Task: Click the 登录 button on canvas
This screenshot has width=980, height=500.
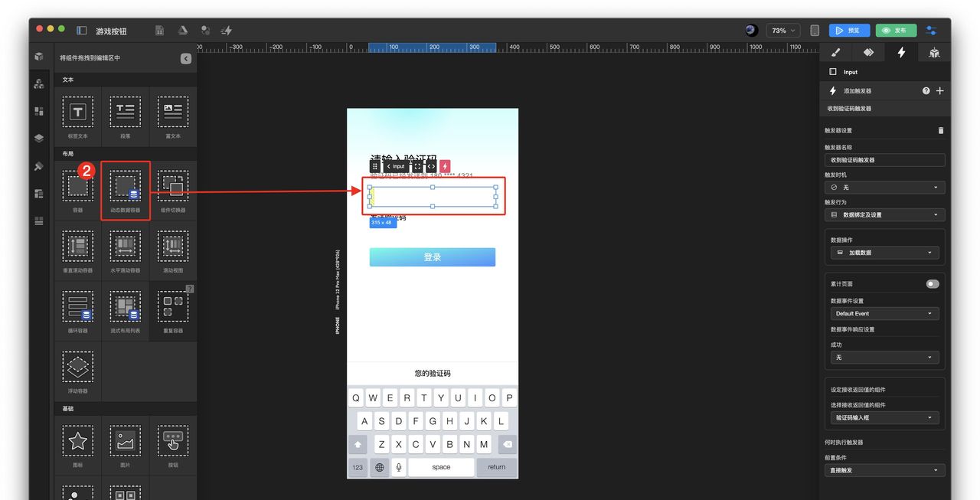Action: point(433,257)
